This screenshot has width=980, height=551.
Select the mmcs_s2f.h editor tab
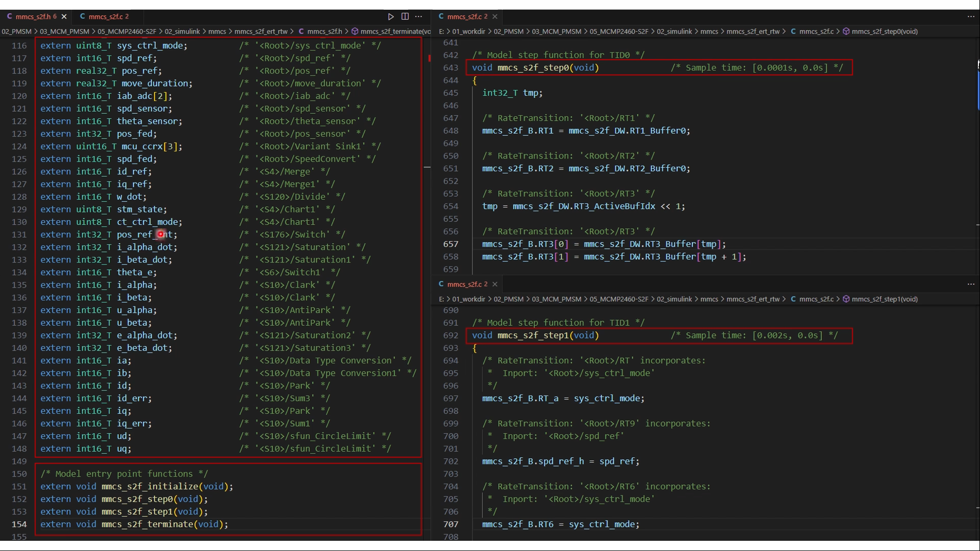pos(32,16)
